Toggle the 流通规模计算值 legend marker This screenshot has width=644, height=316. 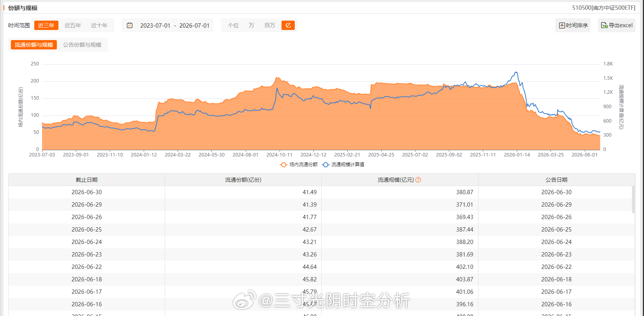[x=326, y=165]
